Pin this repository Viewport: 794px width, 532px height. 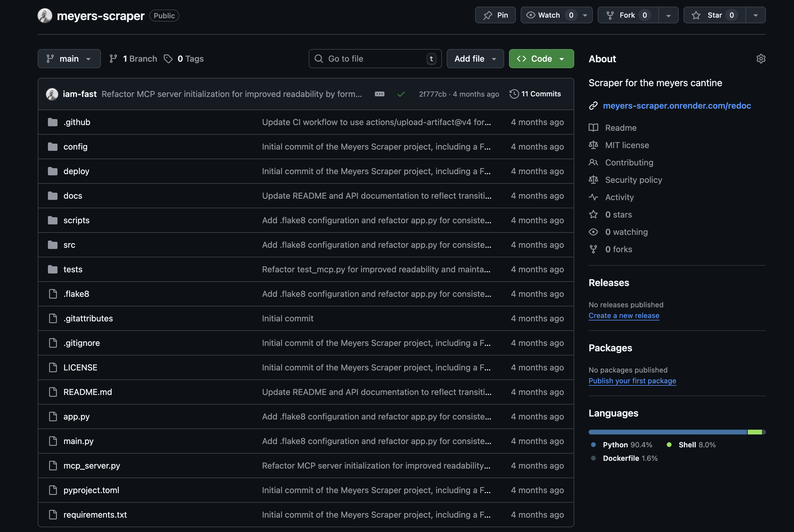tap(495, 15)
